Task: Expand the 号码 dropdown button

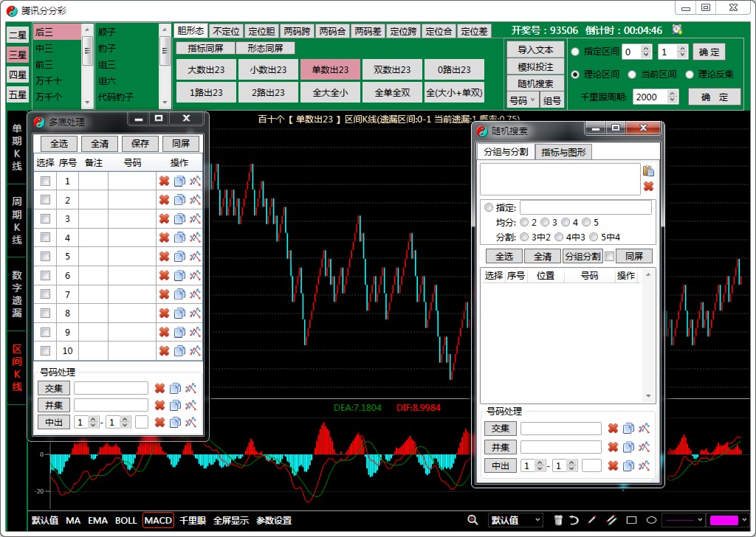Action: coord(521,100)
